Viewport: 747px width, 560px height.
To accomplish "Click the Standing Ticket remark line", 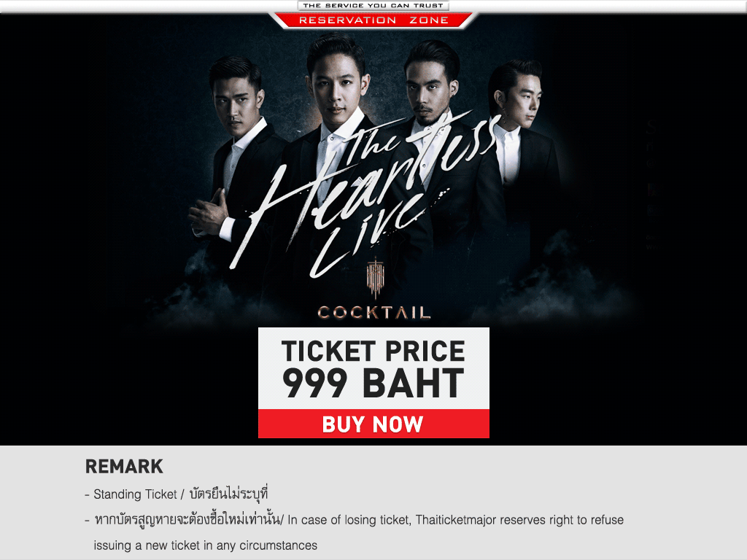I will [177, 494].
